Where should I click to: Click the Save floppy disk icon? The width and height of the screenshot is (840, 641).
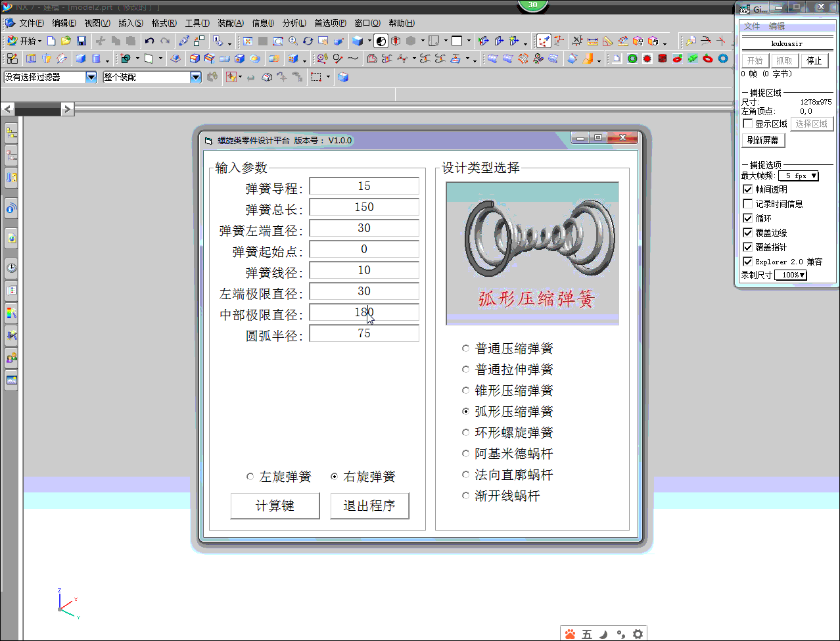tap(82, 41)
